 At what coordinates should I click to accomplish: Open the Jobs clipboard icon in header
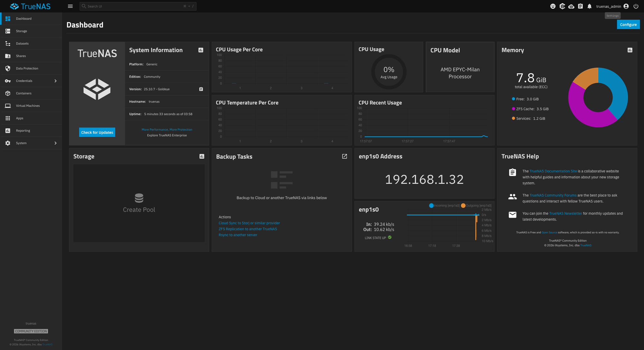click(x=580, y=6)
